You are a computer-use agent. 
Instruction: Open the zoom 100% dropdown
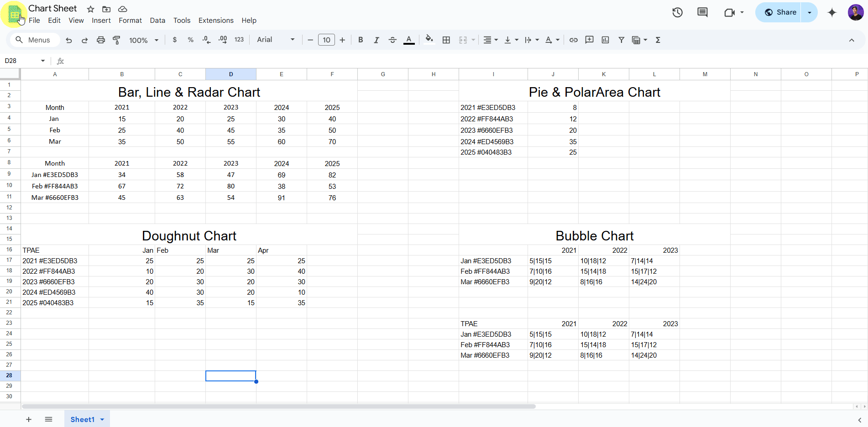(x=144, y=40)
